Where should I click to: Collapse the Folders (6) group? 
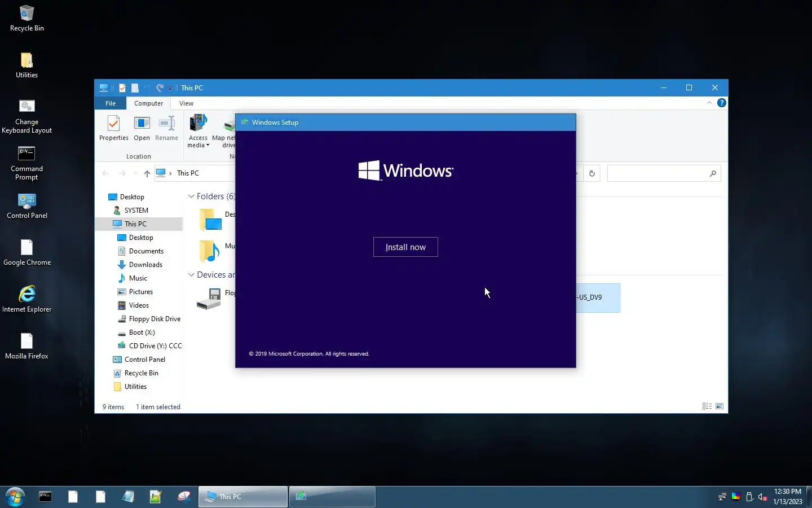(x=191, y=196)
